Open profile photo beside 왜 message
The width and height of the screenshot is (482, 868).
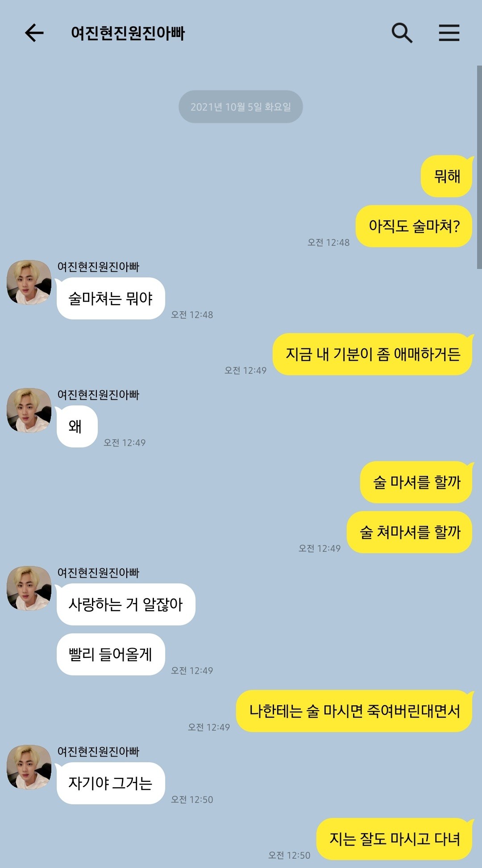click(x=29, y=410)
